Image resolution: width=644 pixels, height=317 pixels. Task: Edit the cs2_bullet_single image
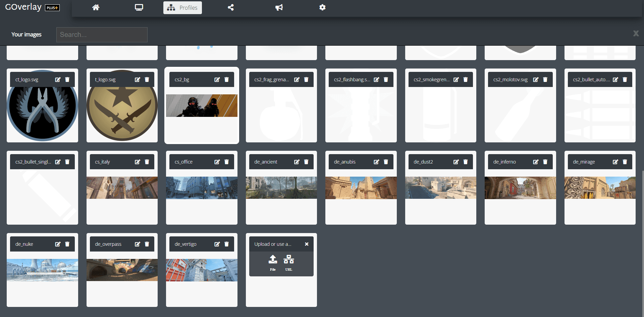pos(58,162)
